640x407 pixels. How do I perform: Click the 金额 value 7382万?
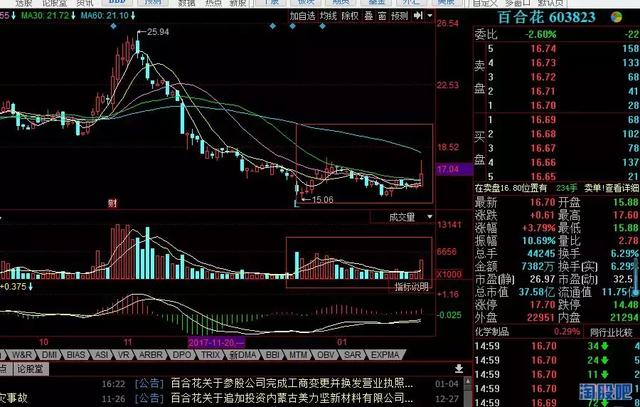(x=538, y=266)
